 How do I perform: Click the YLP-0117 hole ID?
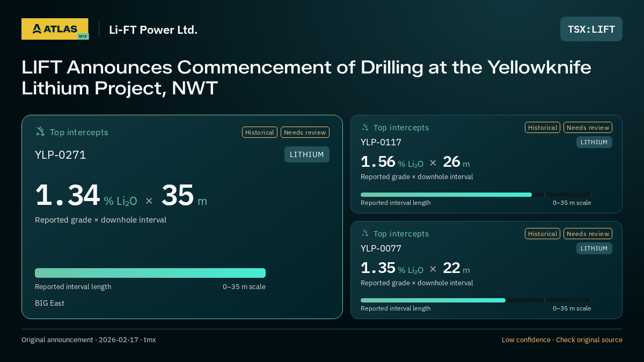381,142
